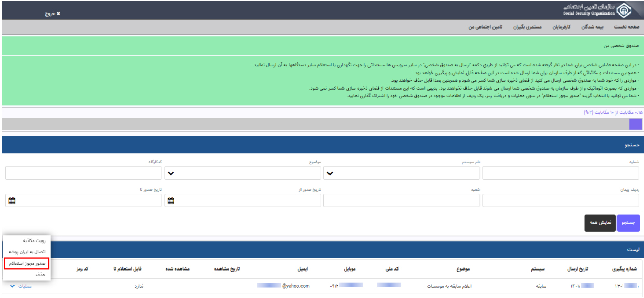The width and height of the screenshot is (644, 298).
Task: Expand the نام سیستم dropdown
Action: (x=329, y=173)
